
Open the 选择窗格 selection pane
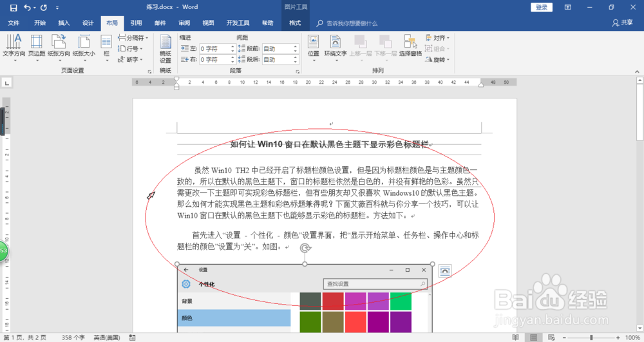(410, 46)
